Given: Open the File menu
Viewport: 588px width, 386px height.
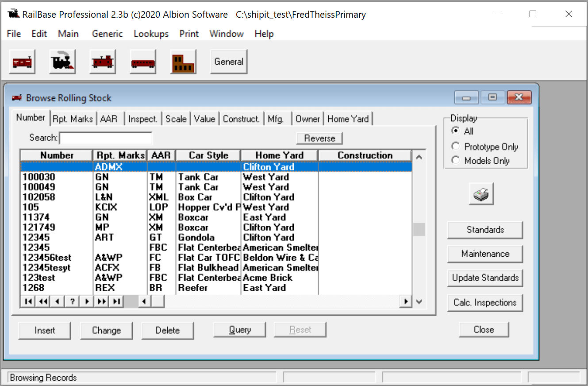Looking at the screenshot, I should [x=14, y=34].
